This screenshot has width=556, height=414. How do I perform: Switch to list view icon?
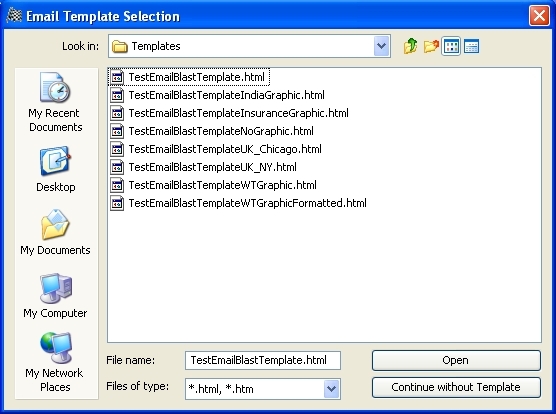tap(451, 46)
